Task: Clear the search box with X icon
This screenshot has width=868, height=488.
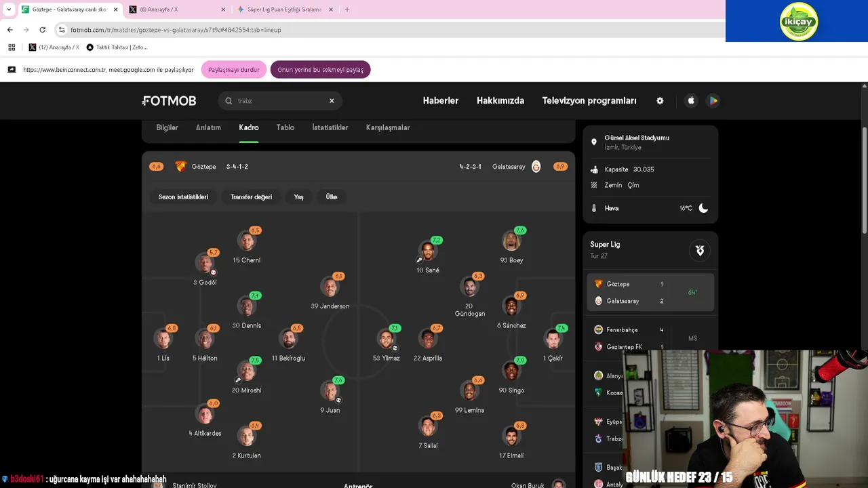Action: [x=332, y=101]
